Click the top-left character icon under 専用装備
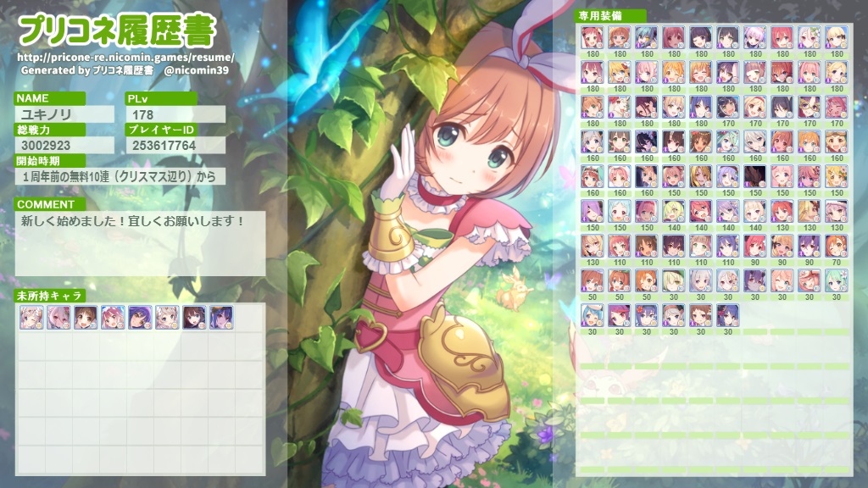Viewport: 868px width, 488px height. pyautogui.click(x=592, y=37)
